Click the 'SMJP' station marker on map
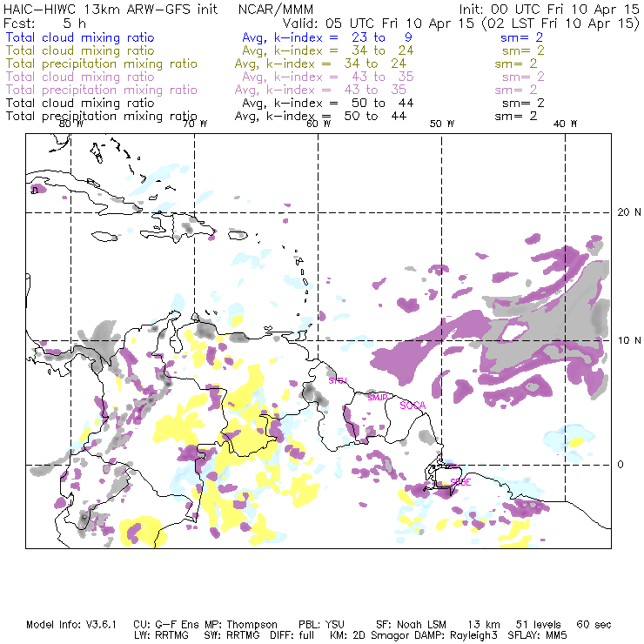This screenshot has width=644, height=644. (378, 398)
